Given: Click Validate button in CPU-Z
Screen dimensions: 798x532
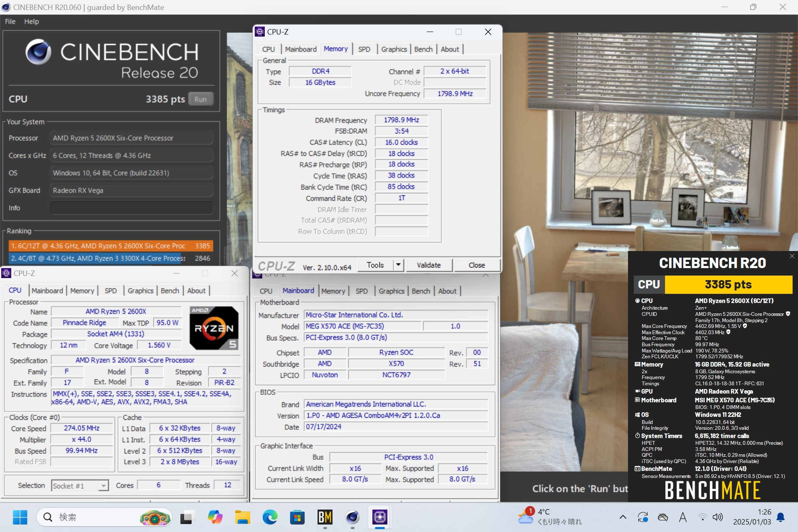Looking at the screenshot, I should click(x=429, y=265).
